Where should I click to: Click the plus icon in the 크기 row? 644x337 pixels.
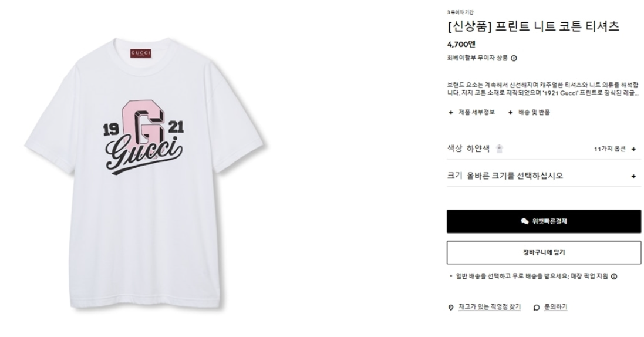point(633,176)
